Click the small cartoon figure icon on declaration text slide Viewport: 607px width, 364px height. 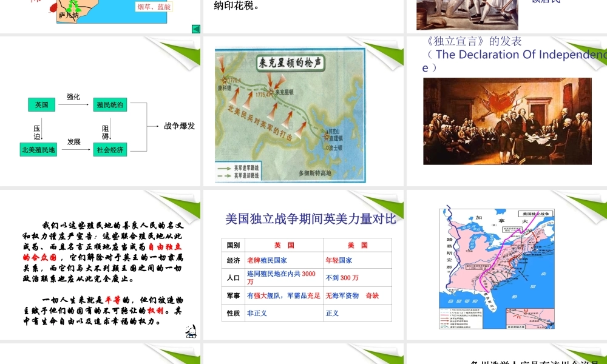click(191, 331)
